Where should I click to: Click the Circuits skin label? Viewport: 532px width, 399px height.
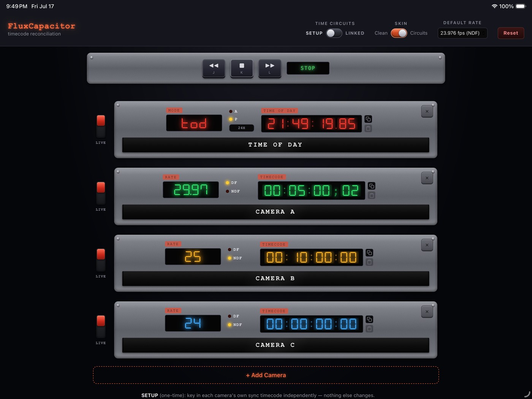(x=419, y=33)
